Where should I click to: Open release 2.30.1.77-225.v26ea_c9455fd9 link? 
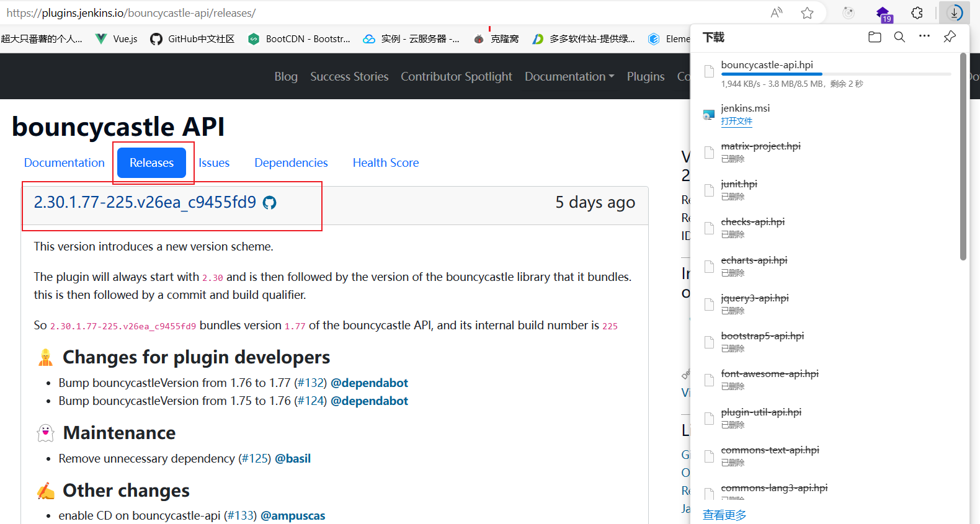[x=145, y=202]
